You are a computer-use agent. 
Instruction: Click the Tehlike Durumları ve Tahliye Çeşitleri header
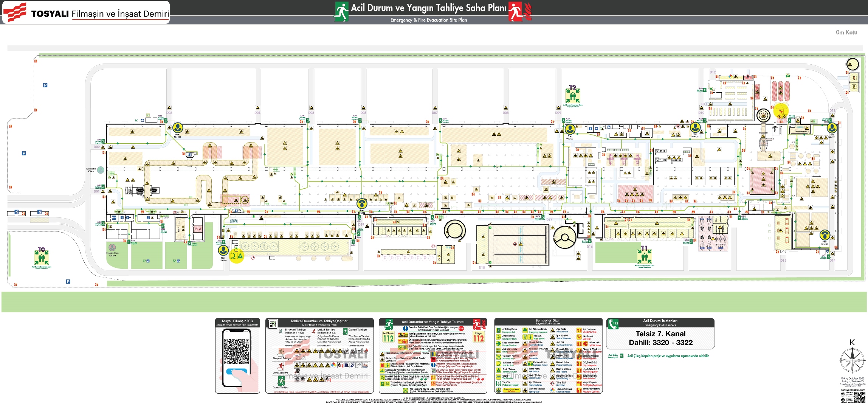[319, 321]
